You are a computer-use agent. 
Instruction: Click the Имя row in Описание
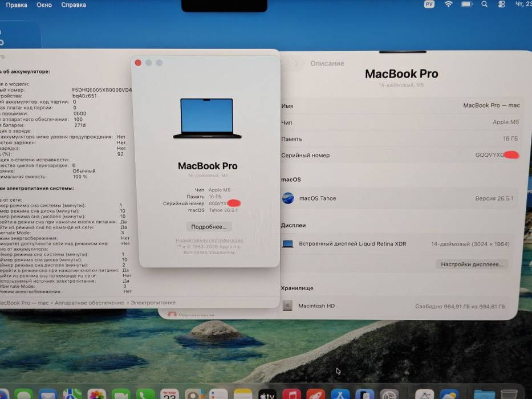coord(400,105)
